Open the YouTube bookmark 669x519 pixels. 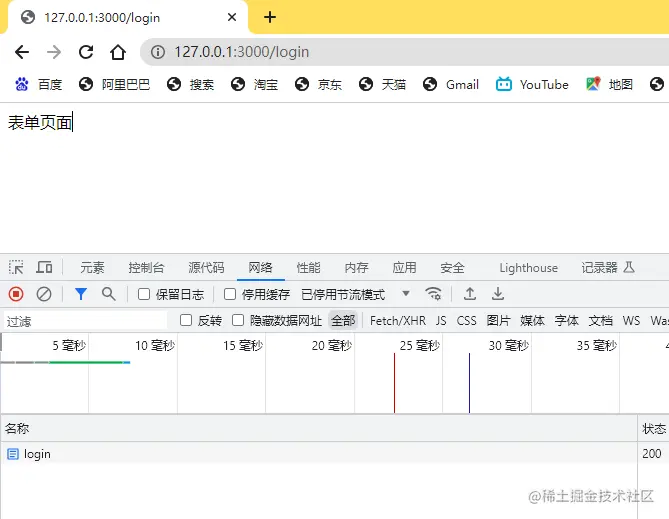pyautogui.click(x=532, y=85)
